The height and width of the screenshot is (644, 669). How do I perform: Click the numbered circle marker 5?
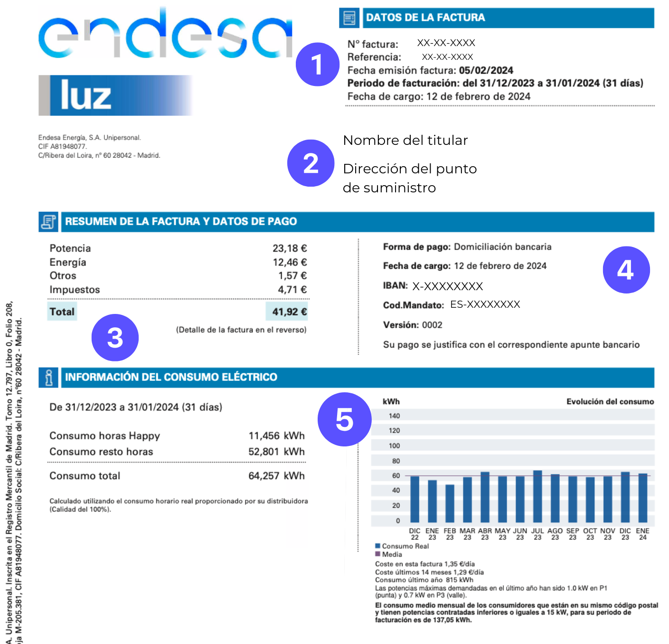tap(344, 419)
